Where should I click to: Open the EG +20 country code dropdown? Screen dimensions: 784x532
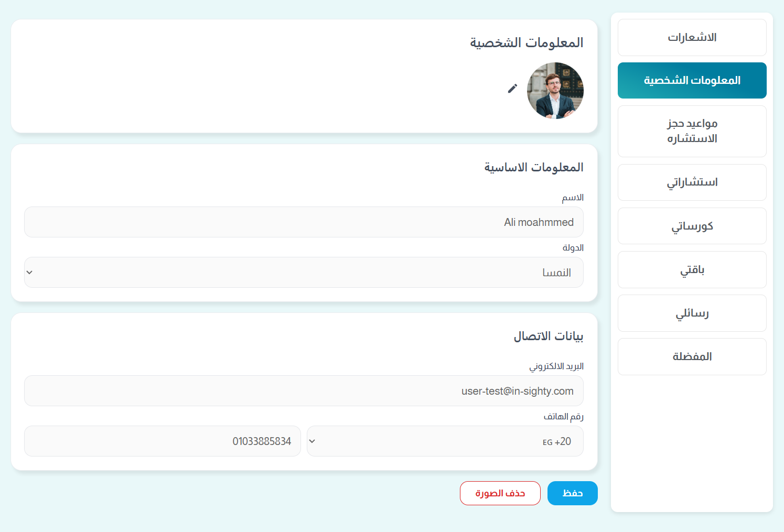pyautogui.click(x=445, y=441)
